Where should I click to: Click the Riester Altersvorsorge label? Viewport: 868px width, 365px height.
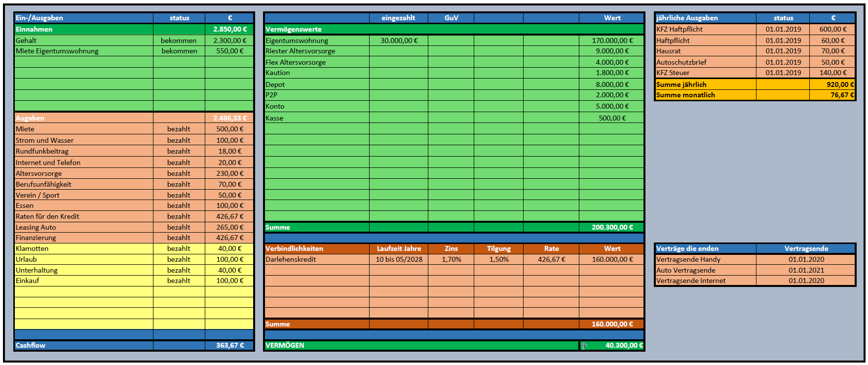pos(300,51)
